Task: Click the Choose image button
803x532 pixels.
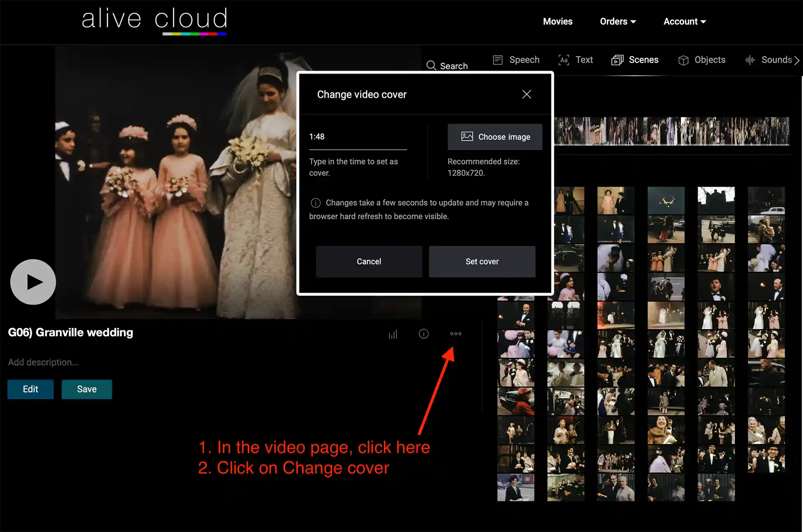Action: [x=495, y=137]
